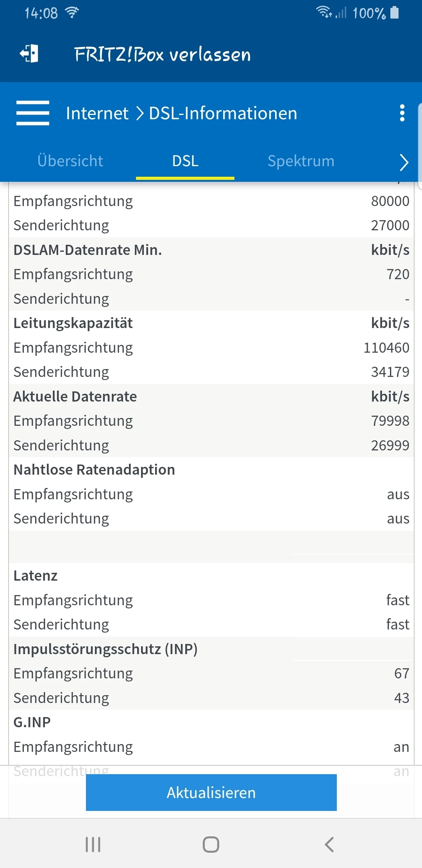
Task: Open the Spektrum tab
Action: [x=301, y=161]
